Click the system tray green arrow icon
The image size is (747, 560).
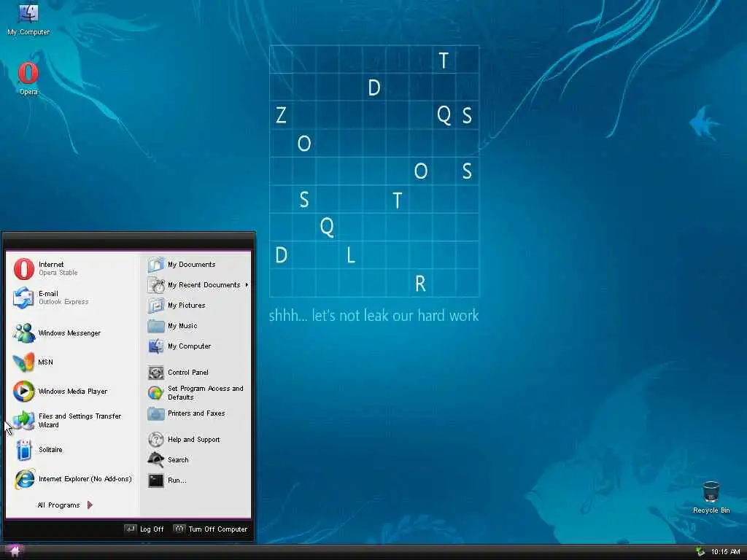click(700, 552)
